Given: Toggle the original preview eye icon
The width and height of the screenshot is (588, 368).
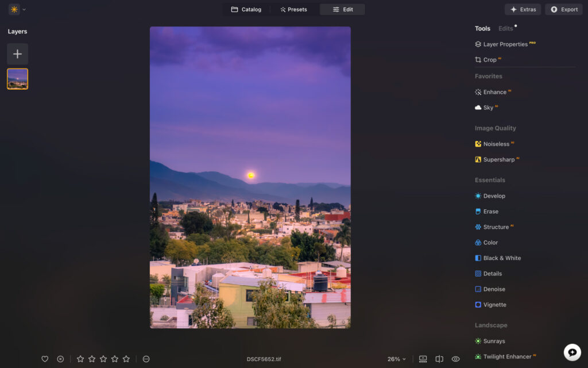Looking at the screenshot, I should tap(456, 359).
